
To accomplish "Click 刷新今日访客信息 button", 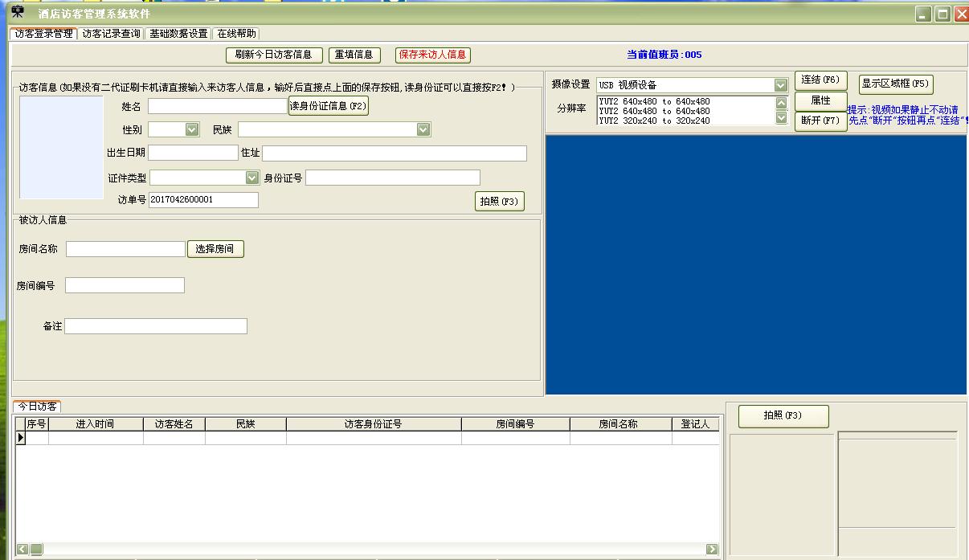I will tap(274, 55).
